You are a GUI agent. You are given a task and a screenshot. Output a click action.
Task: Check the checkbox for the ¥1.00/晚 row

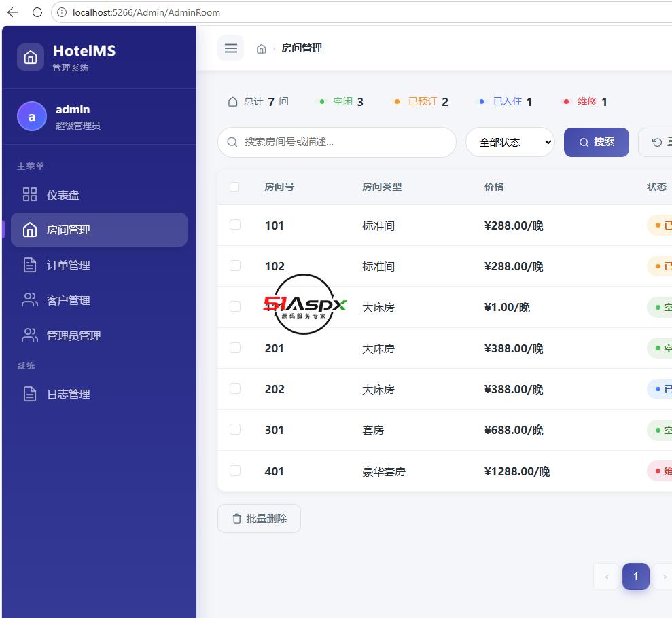click(235, 306)
